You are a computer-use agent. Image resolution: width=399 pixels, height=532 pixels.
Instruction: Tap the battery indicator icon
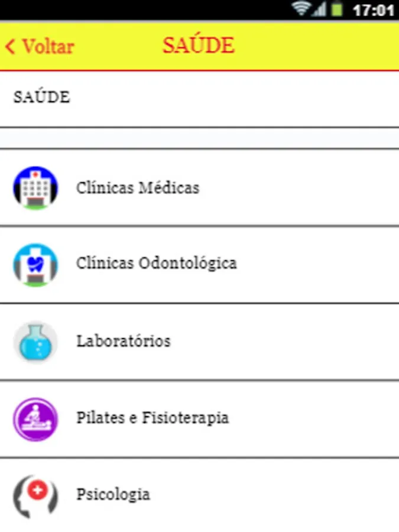[x=336, y=9]
